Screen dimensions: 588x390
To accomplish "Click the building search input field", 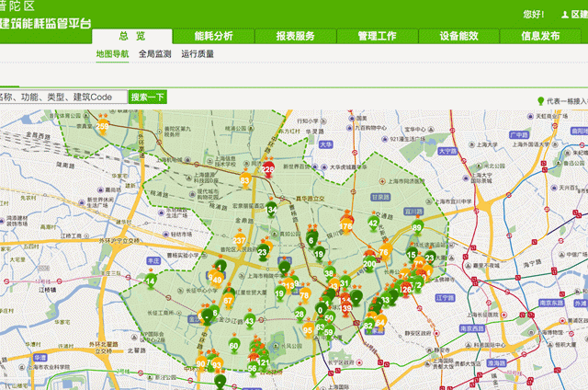I will coord(61,97).
